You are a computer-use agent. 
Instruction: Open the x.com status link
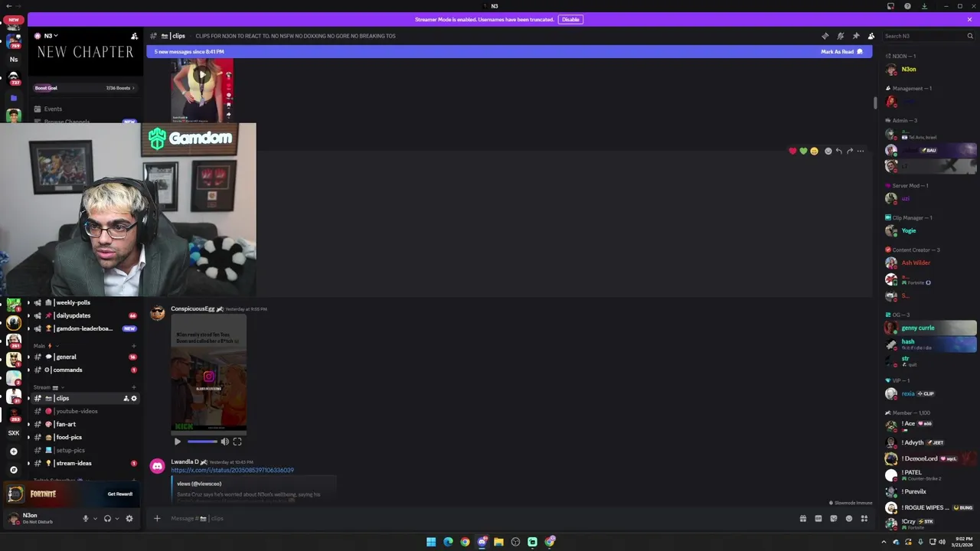232,470
